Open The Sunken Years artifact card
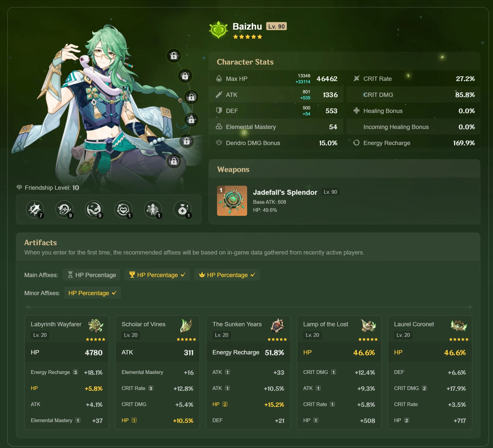This screenshot has height=448, width=493. click(237, 324)
